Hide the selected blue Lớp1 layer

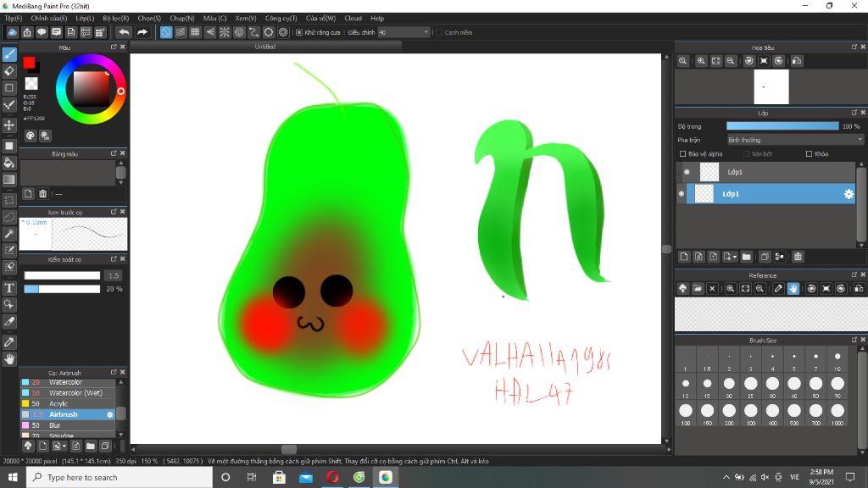(x=682, y=194)
